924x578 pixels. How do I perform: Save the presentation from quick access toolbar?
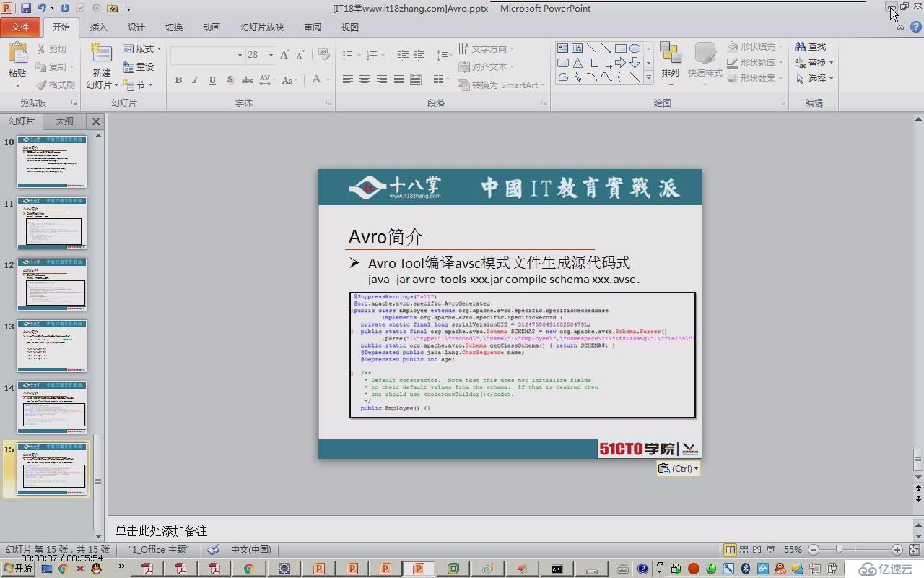point(26,8)
